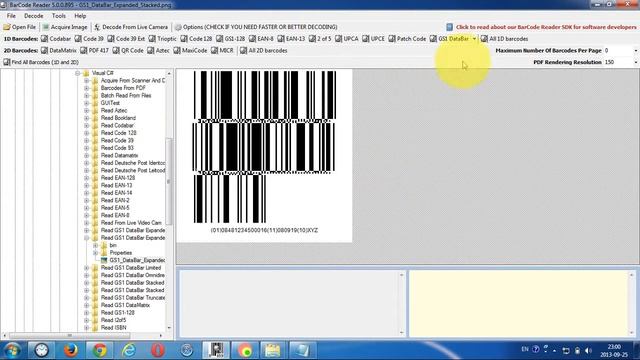The height and width of the screenshot is (360, 640).
Task: Toggle the Code 128 barcode type
Action: (196, 39)
